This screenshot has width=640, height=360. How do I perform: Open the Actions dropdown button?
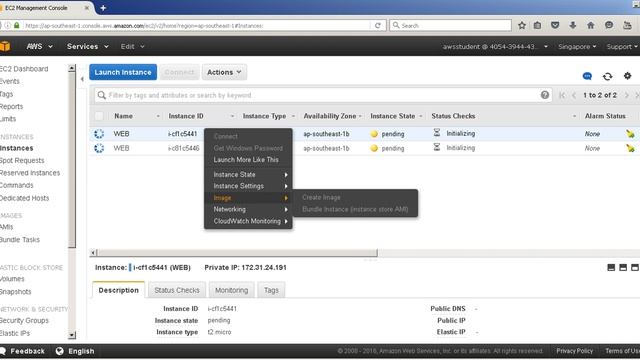224,72
